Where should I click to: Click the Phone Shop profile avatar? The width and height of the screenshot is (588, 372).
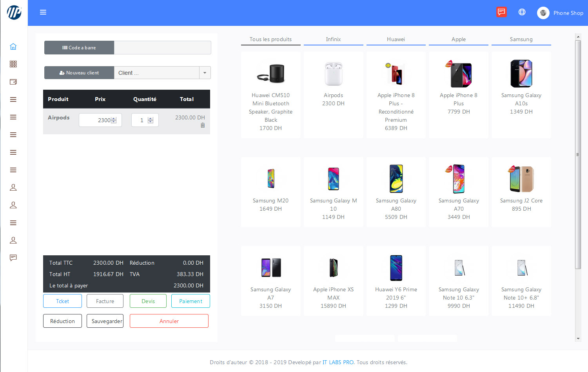point(543,13)
